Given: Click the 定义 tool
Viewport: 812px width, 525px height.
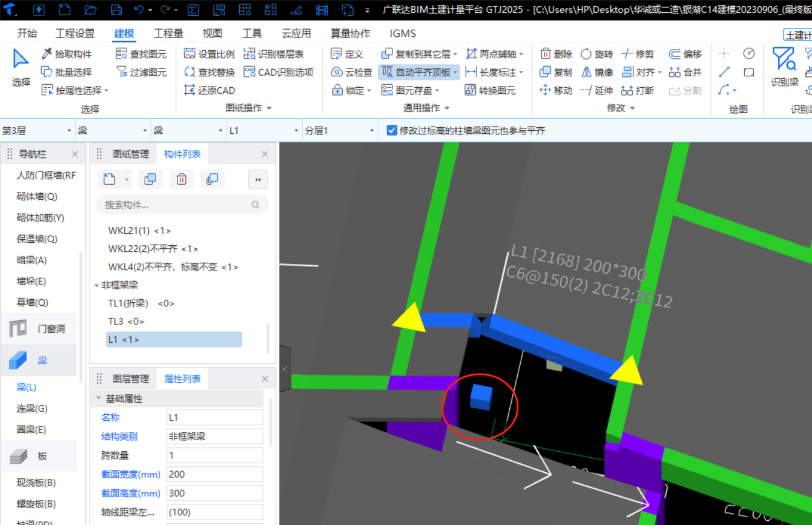Looking at the screenshot, I should (x=347, y=54).
